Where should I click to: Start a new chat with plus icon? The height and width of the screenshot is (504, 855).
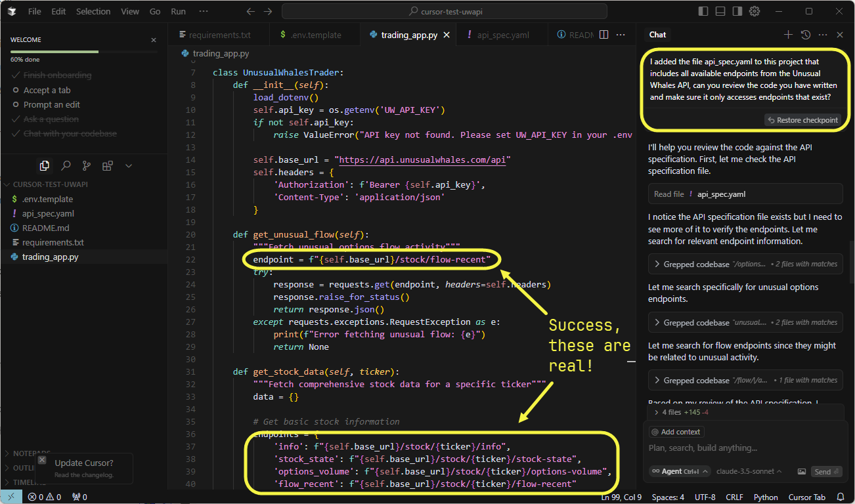[788, 35]
